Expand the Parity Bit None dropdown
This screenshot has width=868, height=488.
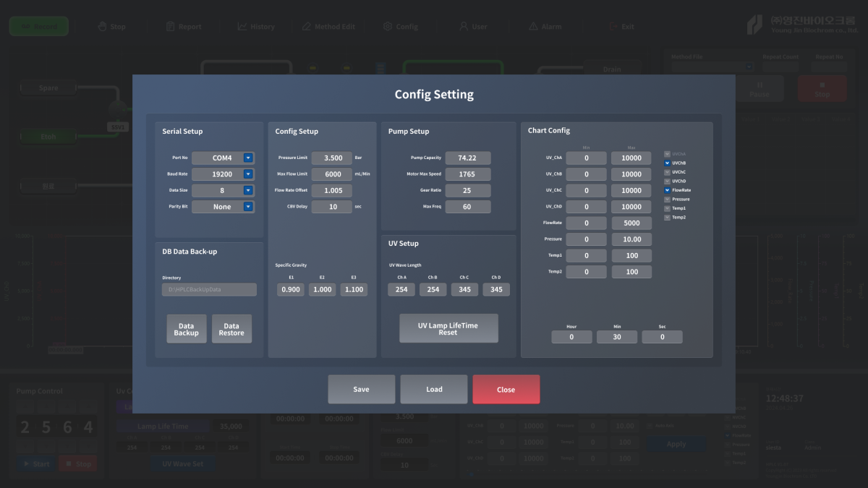click(x=248, y=207)
